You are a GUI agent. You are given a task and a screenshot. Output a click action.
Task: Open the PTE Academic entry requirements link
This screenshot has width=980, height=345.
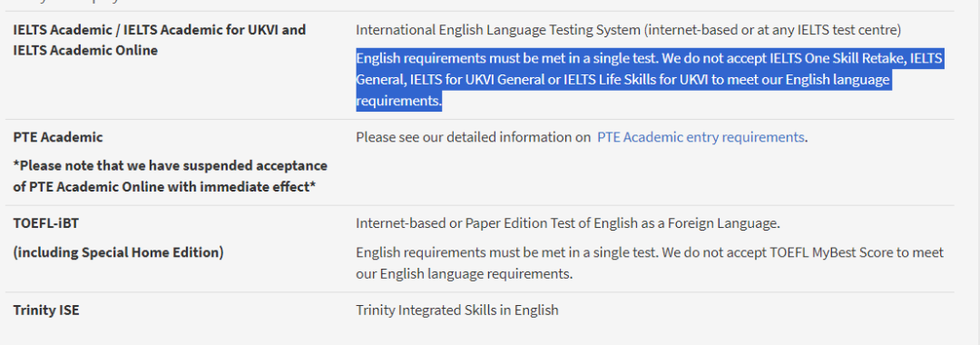[701, 137]
